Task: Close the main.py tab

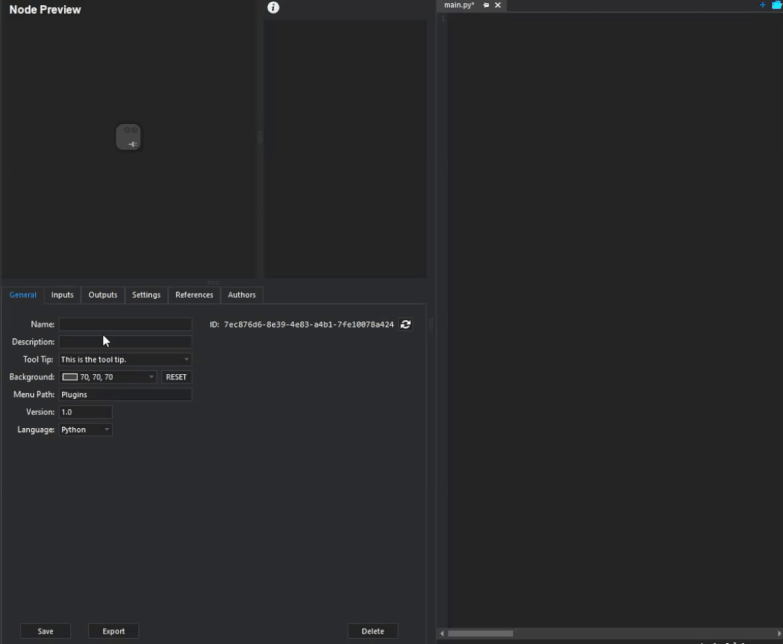Action: 497,5
